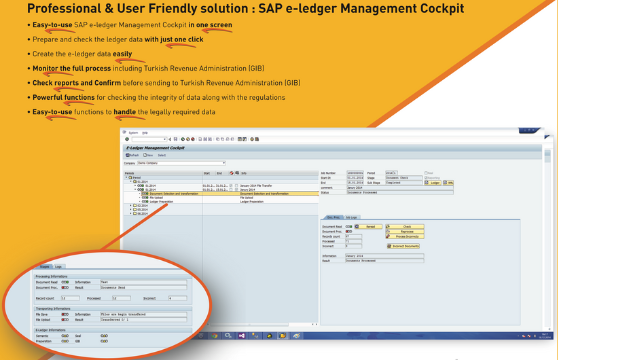The height and width of the screenshot is (360, 640).
Task: Open the command field dropdown in the toolbar
Action: pos(164,139)
